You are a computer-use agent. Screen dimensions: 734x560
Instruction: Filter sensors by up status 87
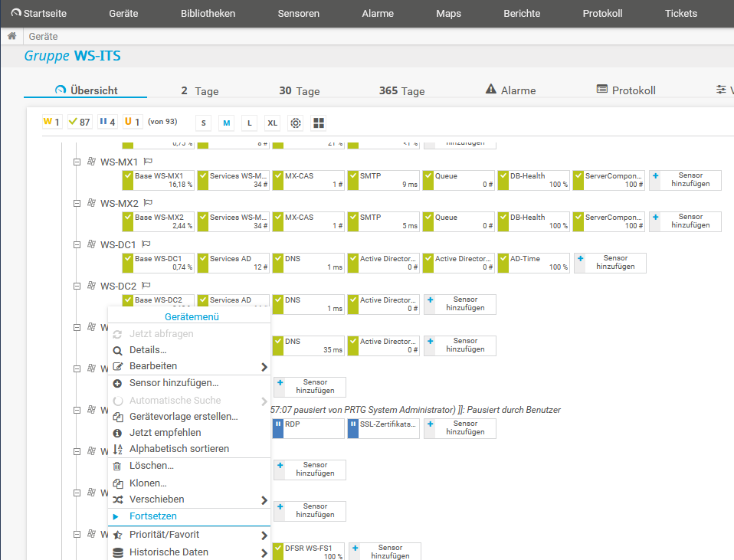click(80, 123)
